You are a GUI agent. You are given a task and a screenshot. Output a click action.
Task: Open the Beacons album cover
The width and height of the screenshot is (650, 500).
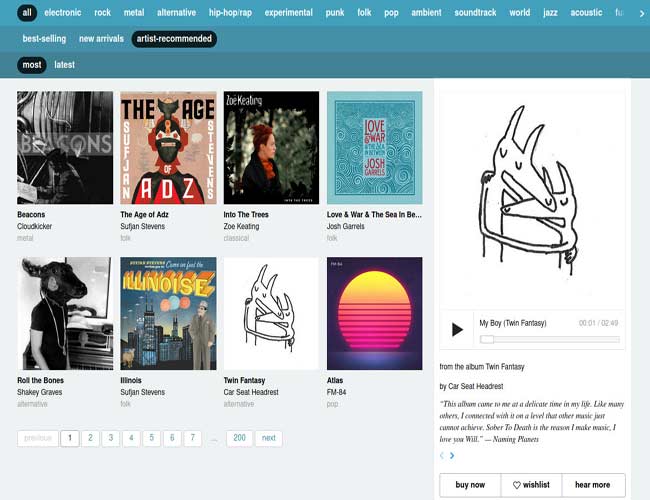point(65,148)
